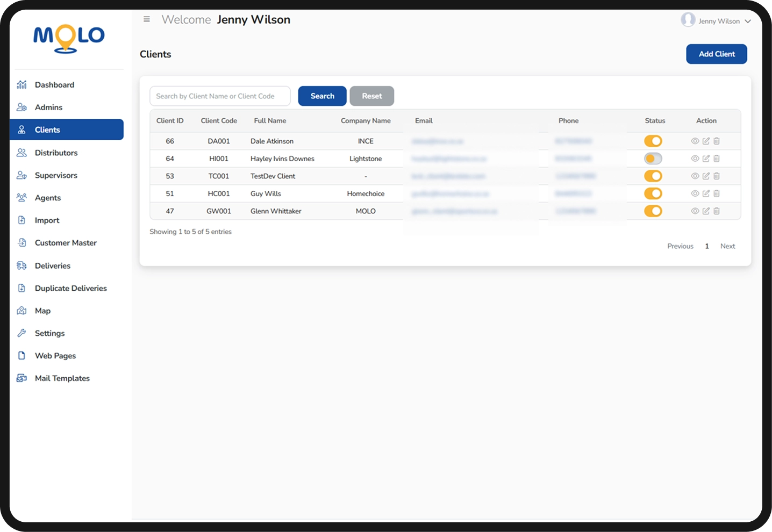Collapse sidebar with hamburger menu icon

[x=146, y=19]
